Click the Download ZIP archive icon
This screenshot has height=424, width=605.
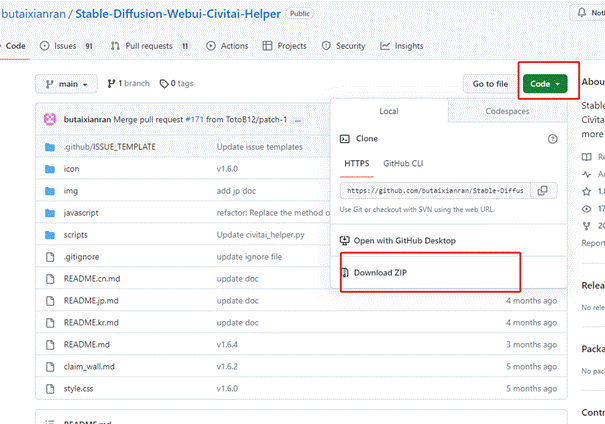345,272
